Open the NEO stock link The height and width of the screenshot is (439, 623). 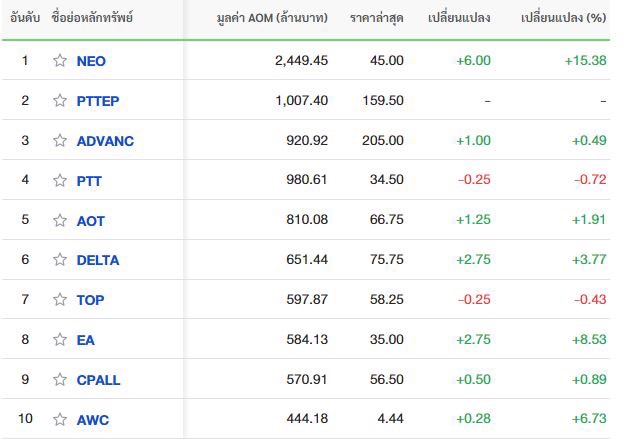tap(91, 61)
